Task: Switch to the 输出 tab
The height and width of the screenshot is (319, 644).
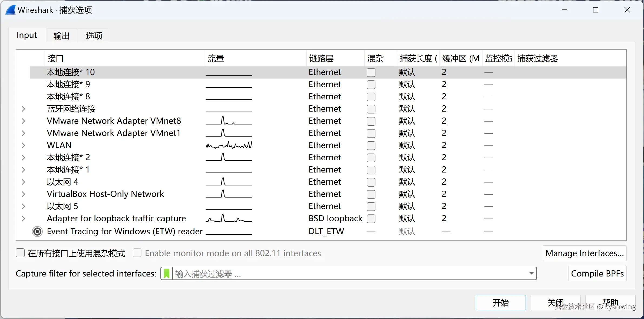Action: pos(62,35)
